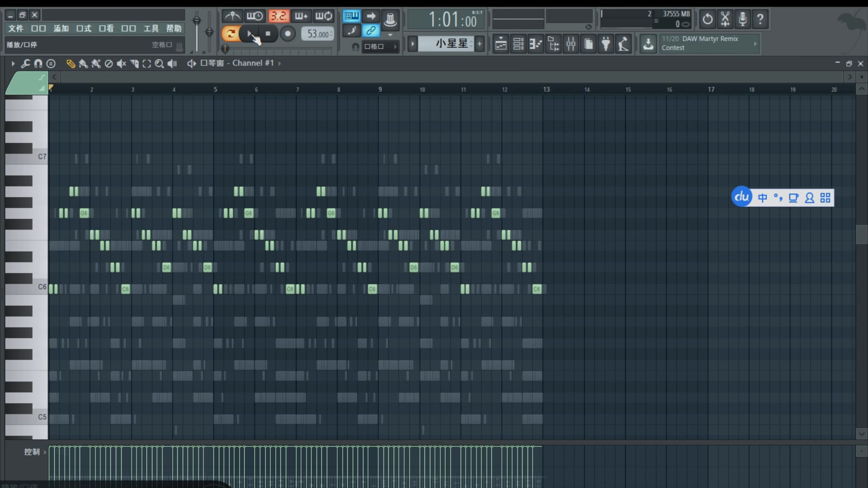Open help question mark
Image resolution: width=868 pixels, height=488 pixels.
coord(760,19)
